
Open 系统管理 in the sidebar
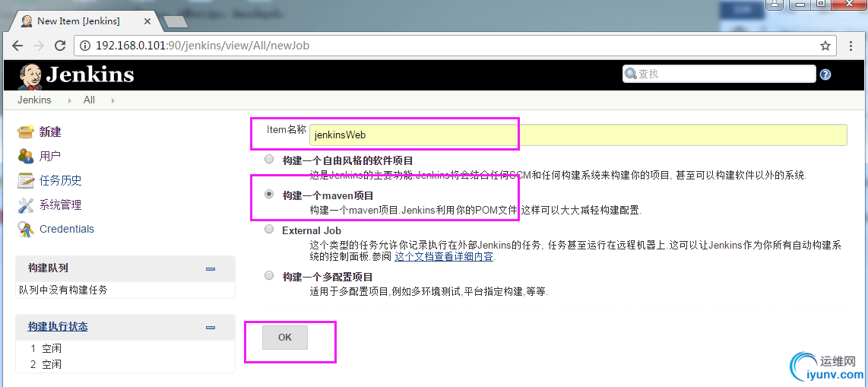[x=60, y=205]
